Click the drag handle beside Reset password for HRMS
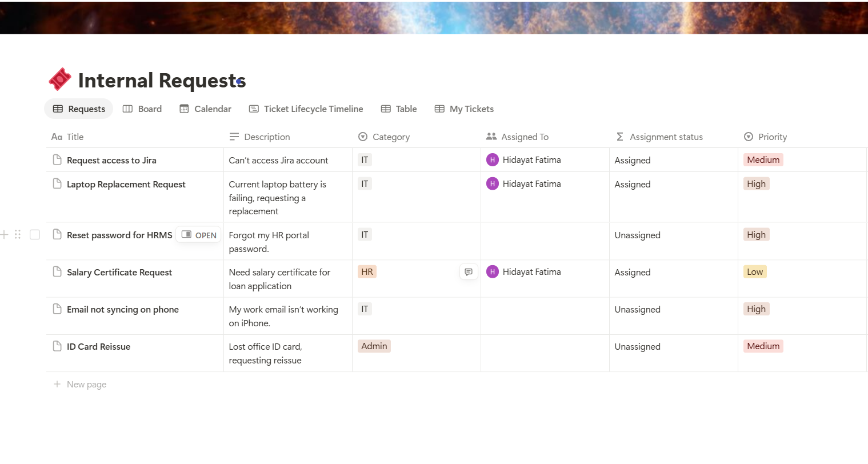 click(17, 234)
